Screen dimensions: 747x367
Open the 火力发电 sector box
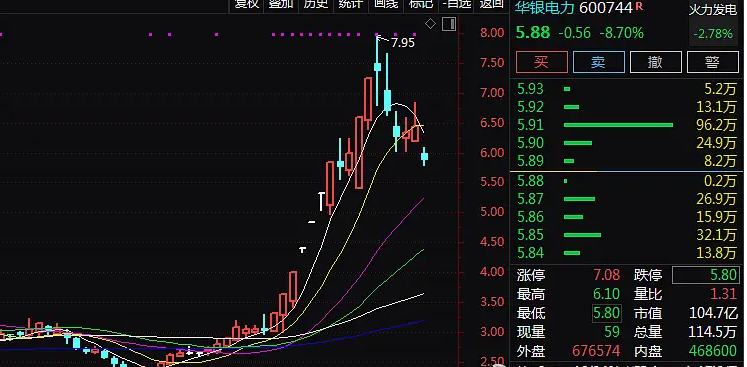coord(713,22)
